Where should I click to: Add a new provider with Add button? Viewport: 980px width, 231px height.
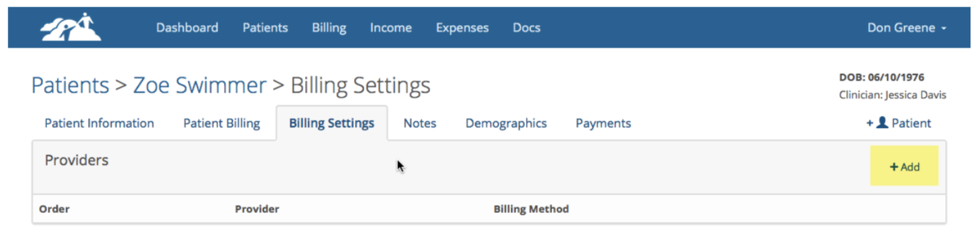click(x=904, y=165)
